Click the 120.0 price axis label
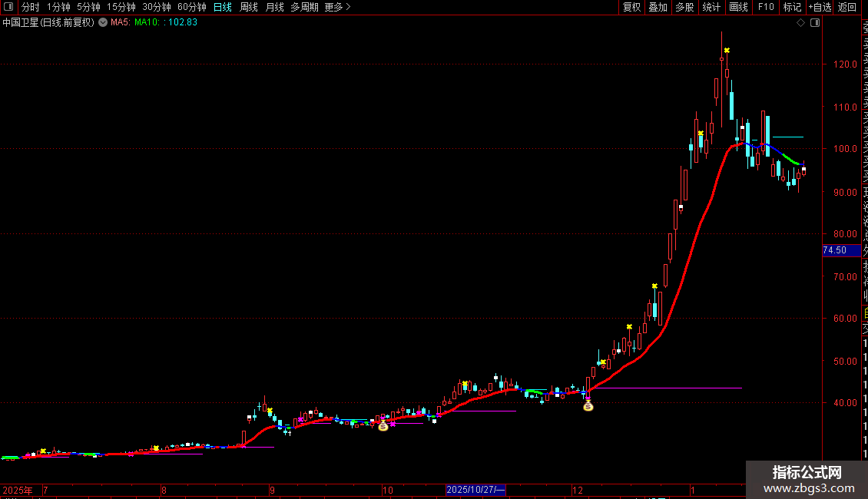This screenshot has height=499, width=868. tap(845, 64)
